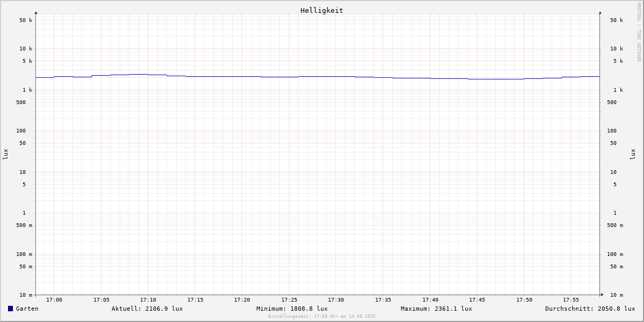644x322 pixels.
Task: Select the "Garten" legend label
Action: pos(27,309)
